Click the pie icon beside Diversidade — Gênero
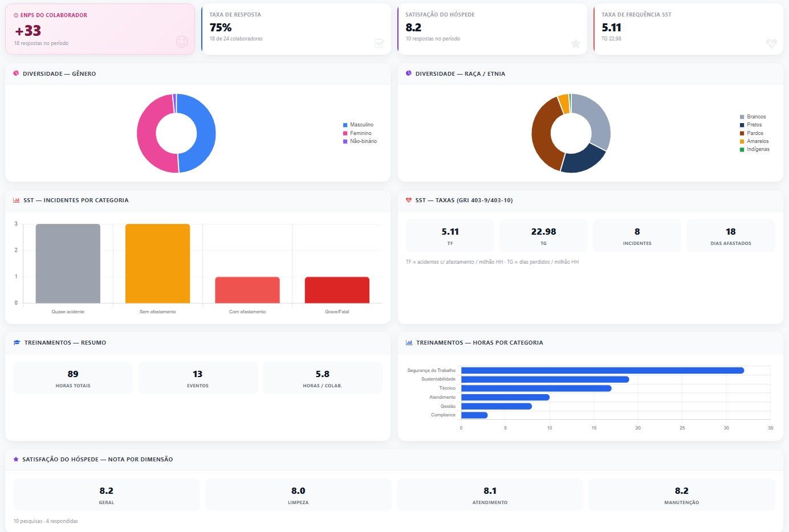This screenshot has height=532, width=789. tap(16, 73)
